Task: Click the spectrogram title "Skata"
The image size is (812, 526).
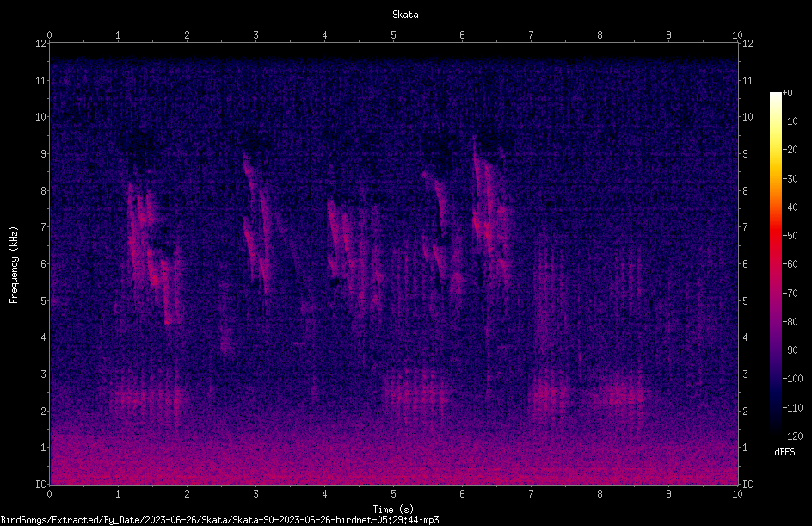Action: point(405,15)
